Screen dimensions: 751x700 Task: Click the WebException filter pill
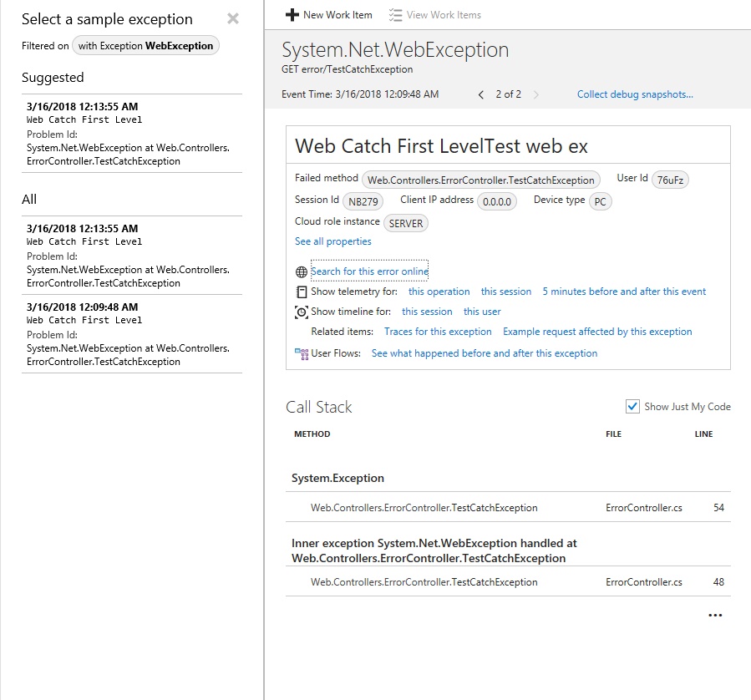tap(145, 46)
